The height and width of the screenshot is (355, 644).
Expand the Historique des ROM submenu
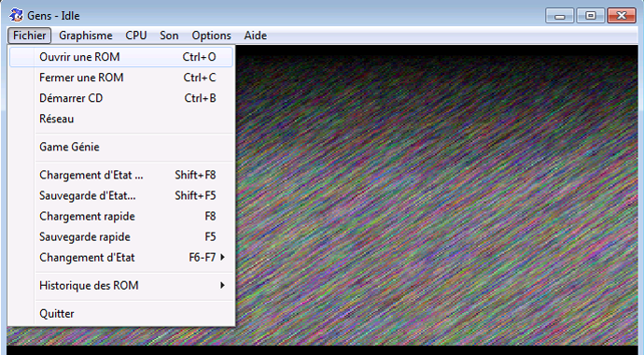point(121,286)
